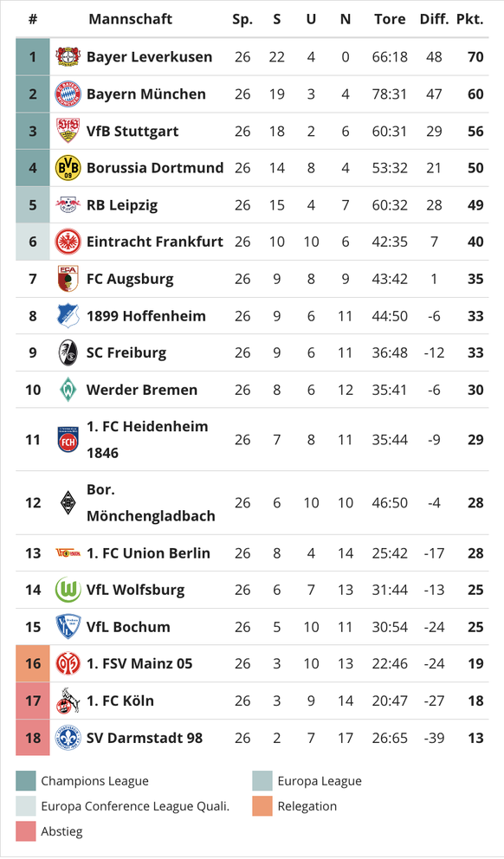
Task: Select the SV Darmstadt 98 crest
Action: [68, 738]
